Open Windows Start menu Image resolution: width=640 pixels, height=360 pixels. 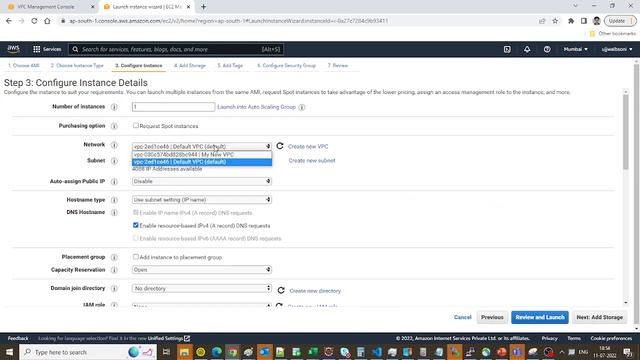pyautogui.click(x=9, y=352)
